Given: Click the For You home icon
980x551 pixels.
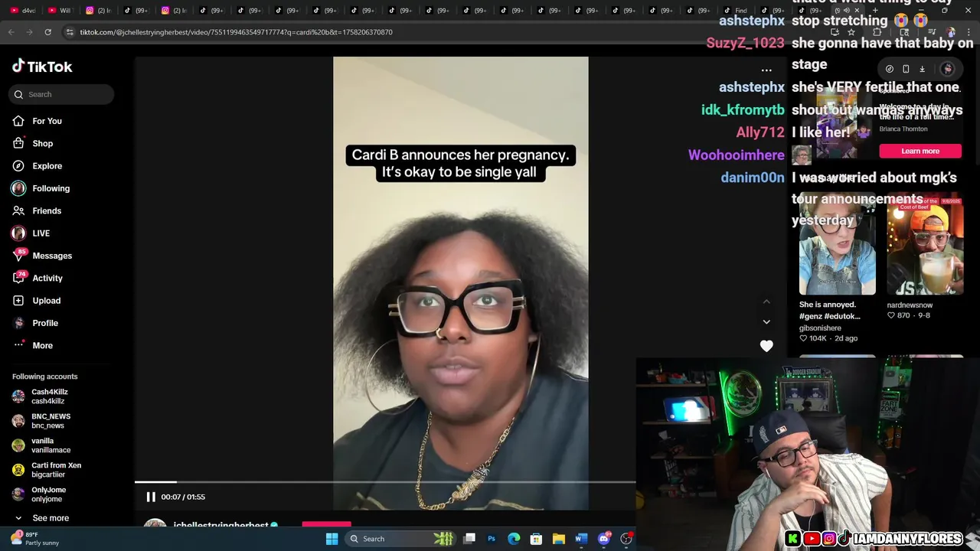Looking at the screenshot, I should (x=18, y=121).
